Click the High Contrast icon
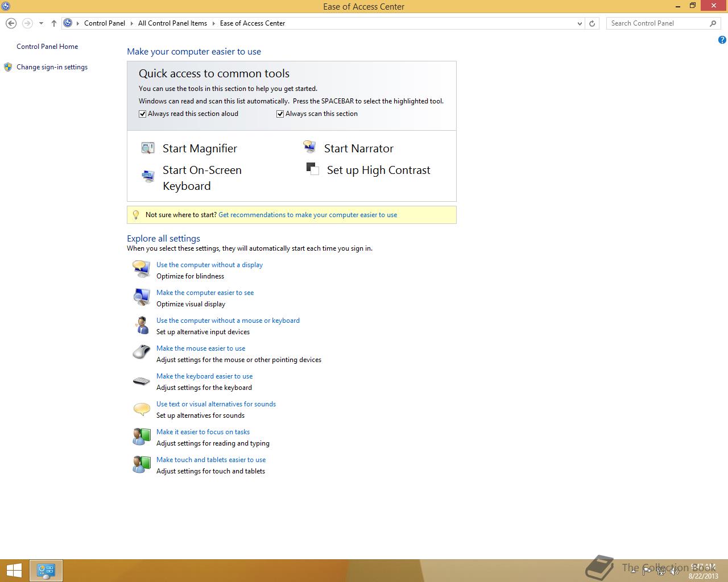This screenshot has width=728, height=582. (x=312, y=169)
